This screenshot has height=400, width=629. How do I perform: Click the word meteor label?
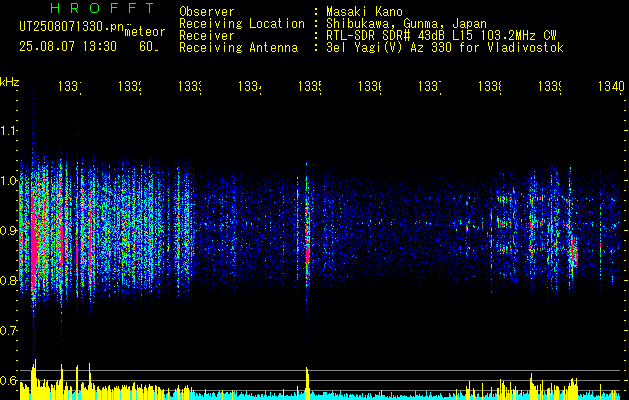click(x=145, y=32)
